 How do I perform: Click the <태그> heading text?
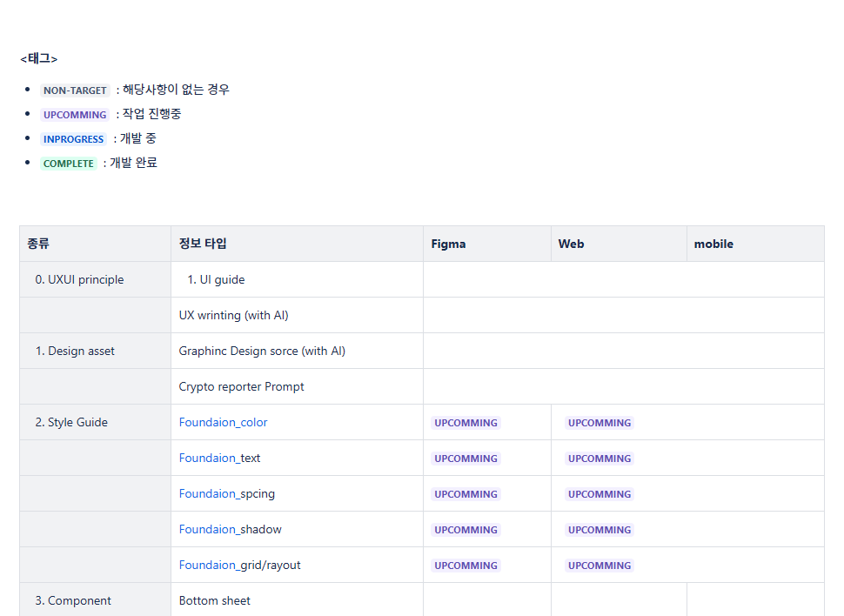pos(37,58)
